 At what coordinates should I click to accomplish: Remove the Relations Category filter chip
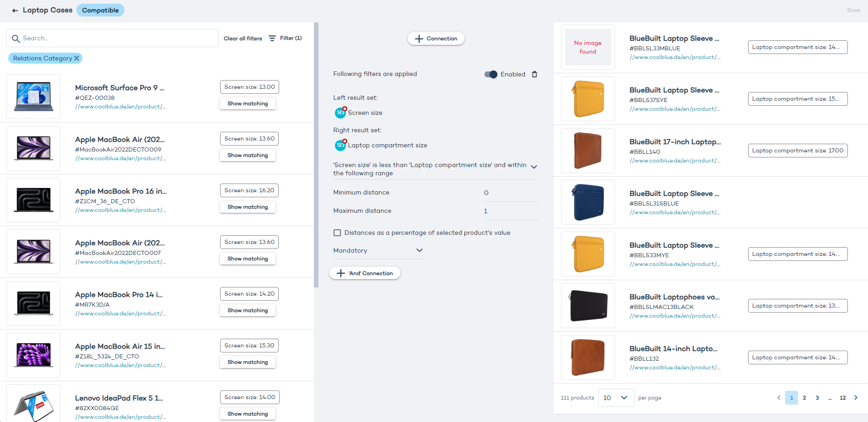[x=76, y=58]
